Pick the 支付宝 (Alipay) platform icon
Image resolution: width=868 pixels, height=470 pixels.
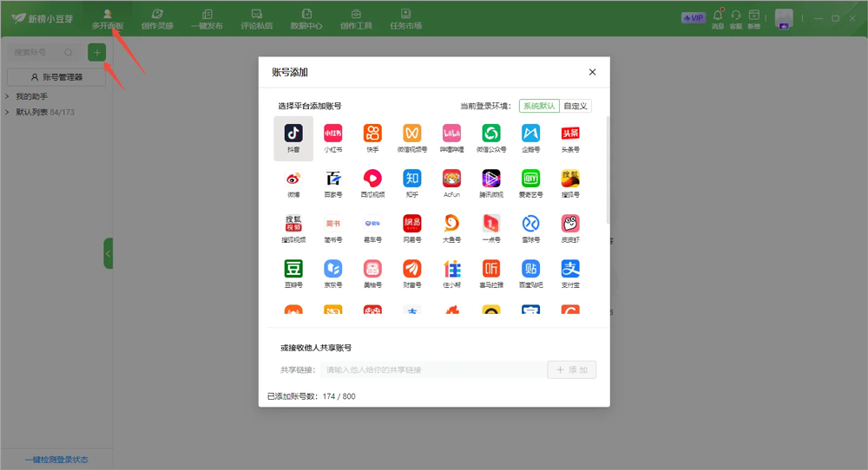[x=570, y=272]
